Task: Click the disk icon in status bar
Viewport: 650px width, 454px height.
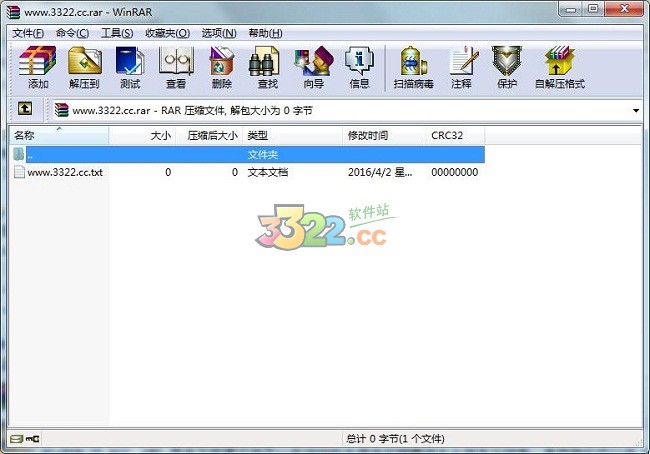Action: tap(16, 439)
